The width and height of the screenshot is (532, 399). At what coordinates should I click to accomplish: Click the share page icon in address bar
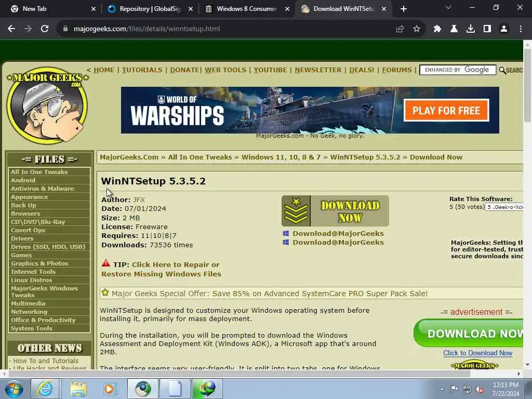pos(400,29)
